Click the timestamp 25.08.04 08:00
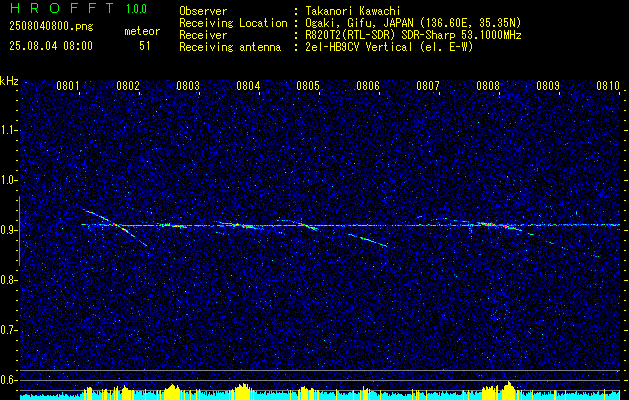Image resolution: width=629 pixels, height=400 pixels. [x=51, y=45]
